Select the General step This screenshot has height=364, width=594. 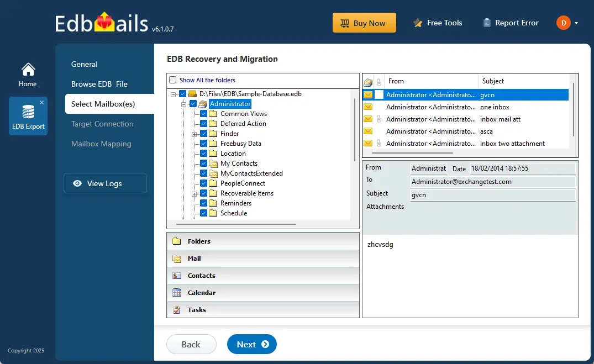point(84,64)
